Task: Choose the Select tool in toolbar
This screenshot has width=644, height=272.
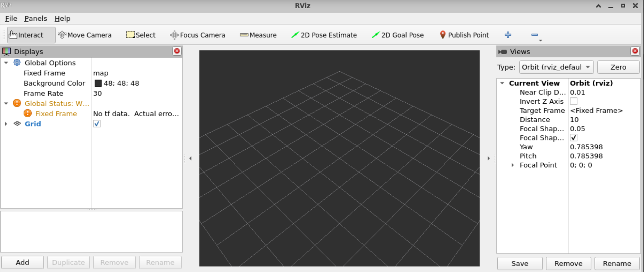Action: point(141,35)
